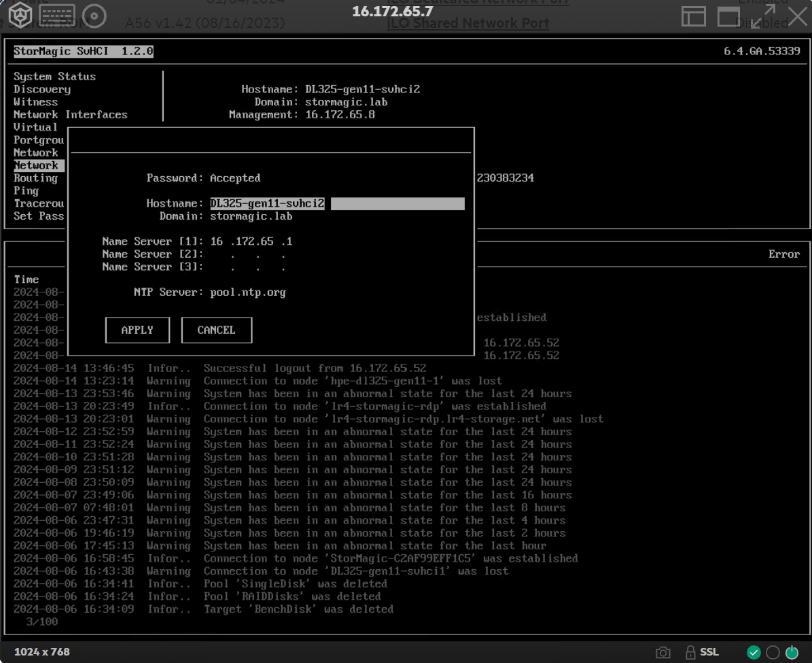Select log row abnormal state last 16 hours
812x663 pixels.
pyautogui.click(x=293, y=495)
